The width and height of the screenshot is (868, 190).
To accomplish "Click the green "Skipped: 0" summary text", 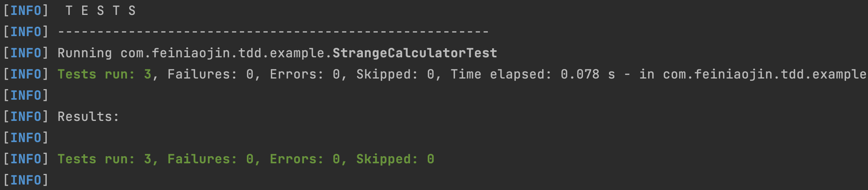I will click(x=395, y=159).
